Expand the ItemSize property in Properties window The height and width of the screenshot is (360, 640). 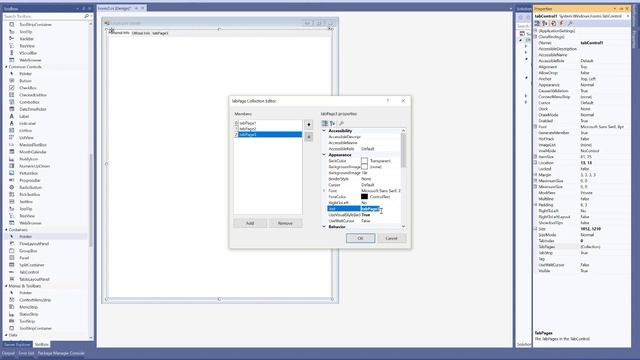pyautogui.click(x=536, y=157)
